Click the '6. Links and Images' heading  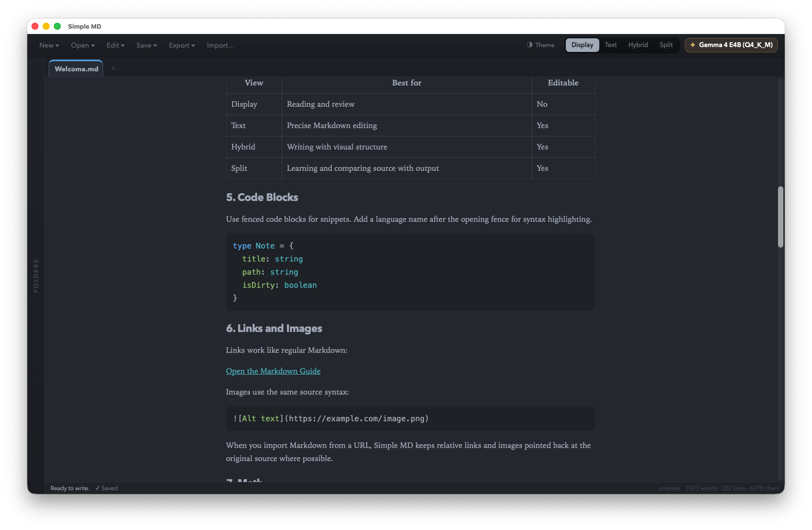coord(274,328)
